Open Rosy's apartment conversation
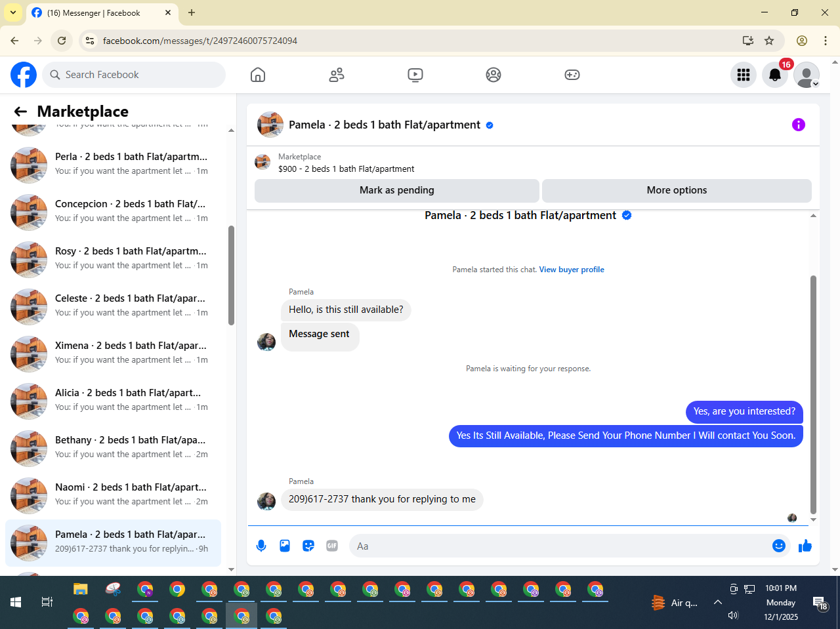This screenshot has width=840, height=629. coord(113,258)
